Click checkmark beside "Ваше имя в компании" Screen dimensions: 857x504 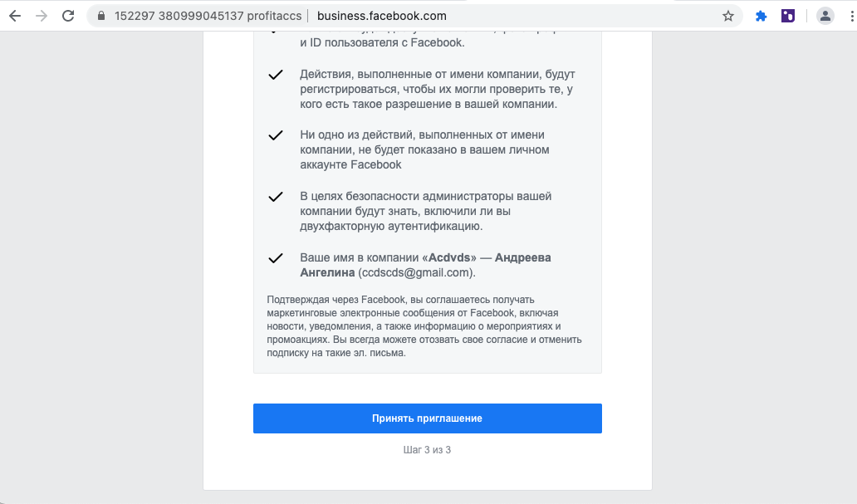(276, 258)
